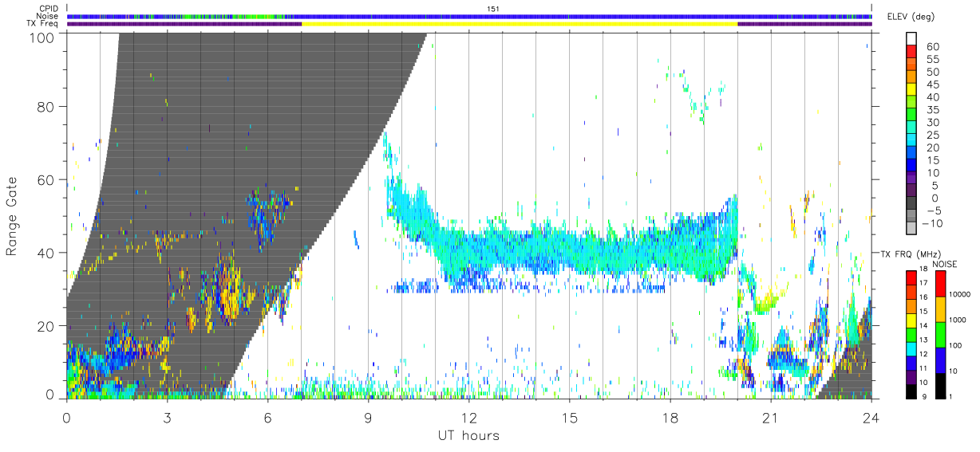This screenshot has width=980, height=452.
Task: Click the 60 label on ELEV scale
Action: click(932, 46)
